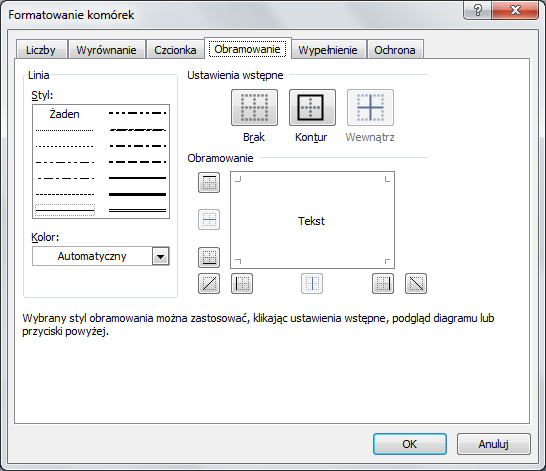The image size is (546, 471).
Task: Click the Automatyczny color combo box
Action: (101, 256)
